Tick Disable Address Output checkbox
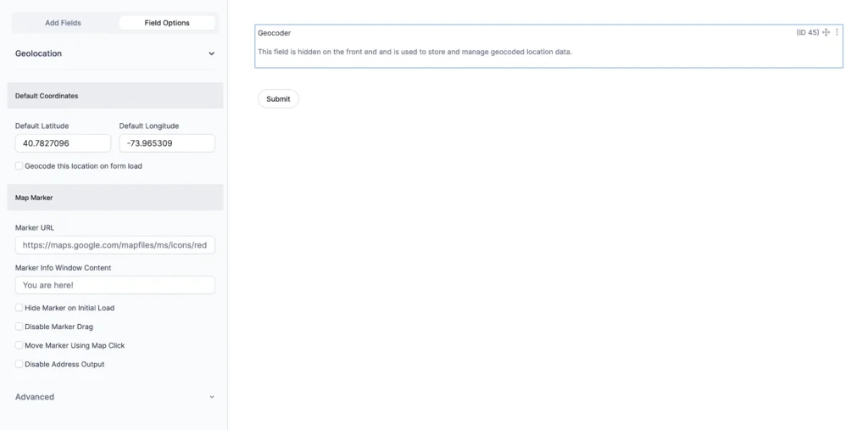The image size is (868, 430). coord(19,364)
